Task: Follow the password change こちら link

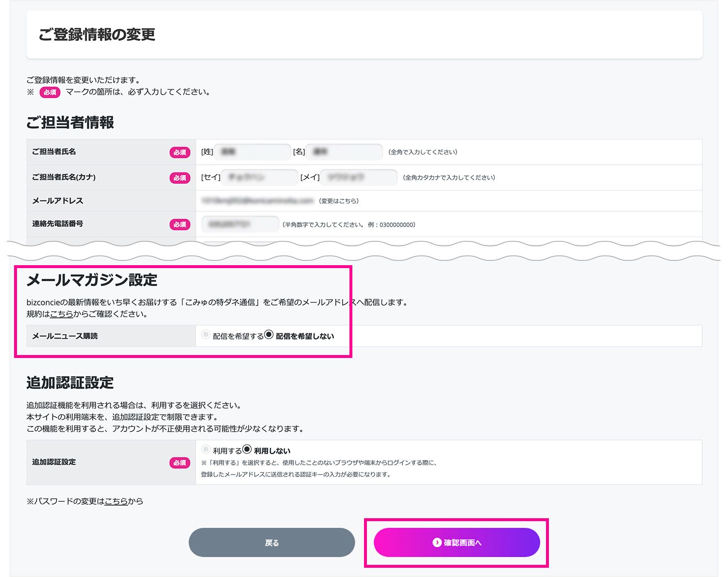Action: click(x=116, y=501)
